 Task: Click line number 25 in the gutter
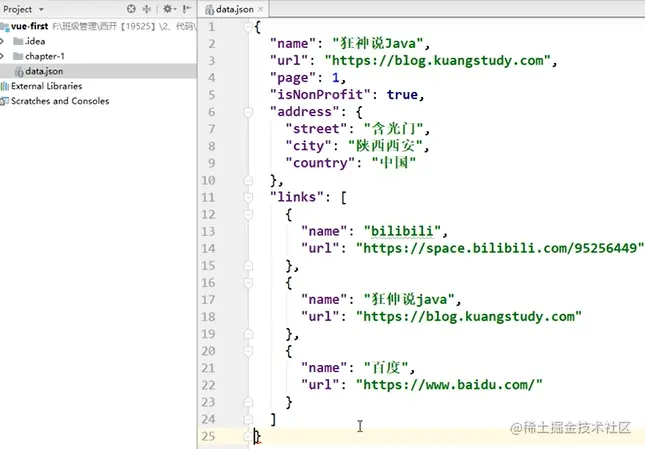coord(208,436)
